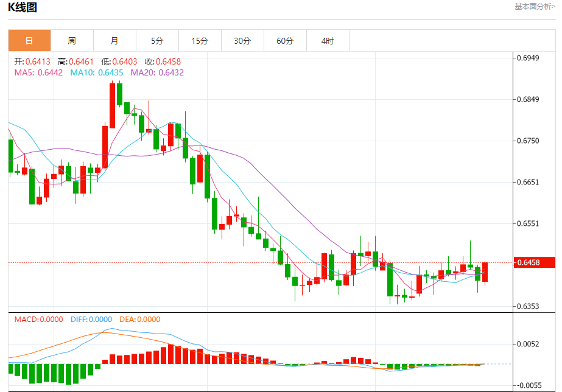Click the 0.6551 price axis label
Viewport: 562px width, 392px height.
tap(527, 223)
